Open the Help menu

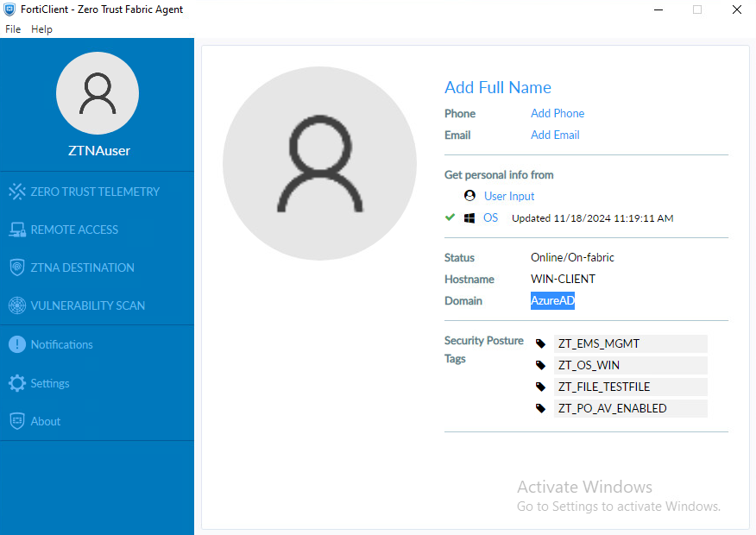41,29
